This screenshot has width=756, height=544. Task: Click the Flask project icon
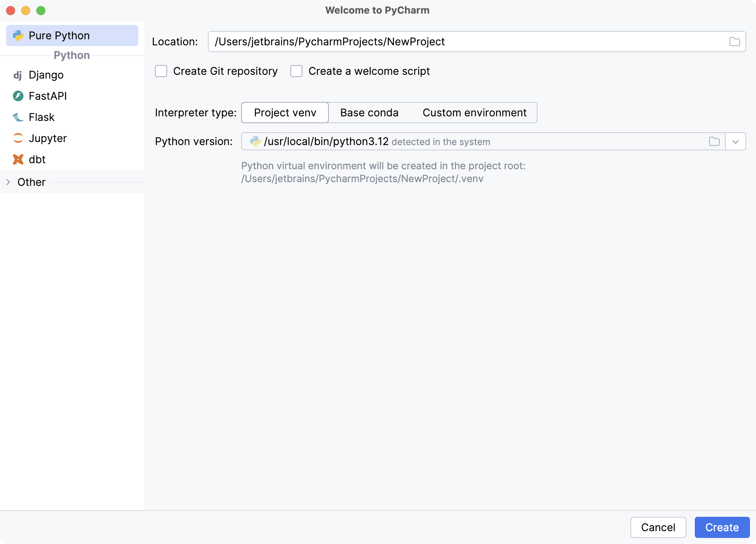click(x=18, y=117)
